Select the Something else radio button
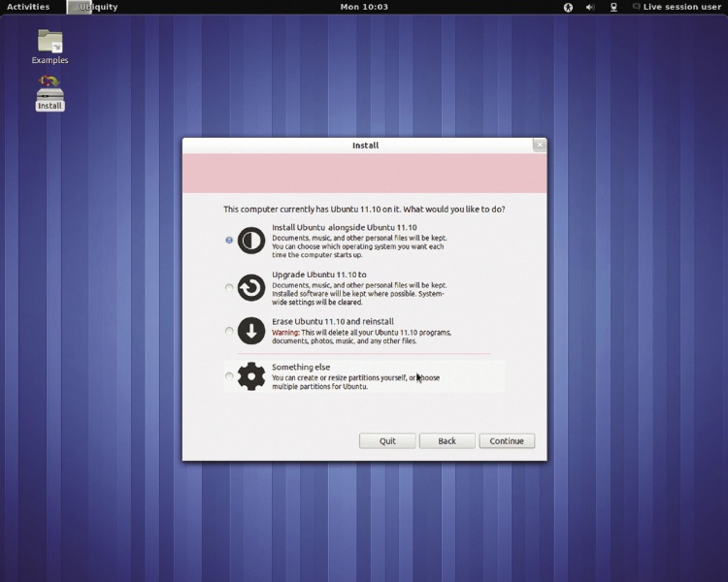This screenshot has width=728, height=582. pos(229,376)
